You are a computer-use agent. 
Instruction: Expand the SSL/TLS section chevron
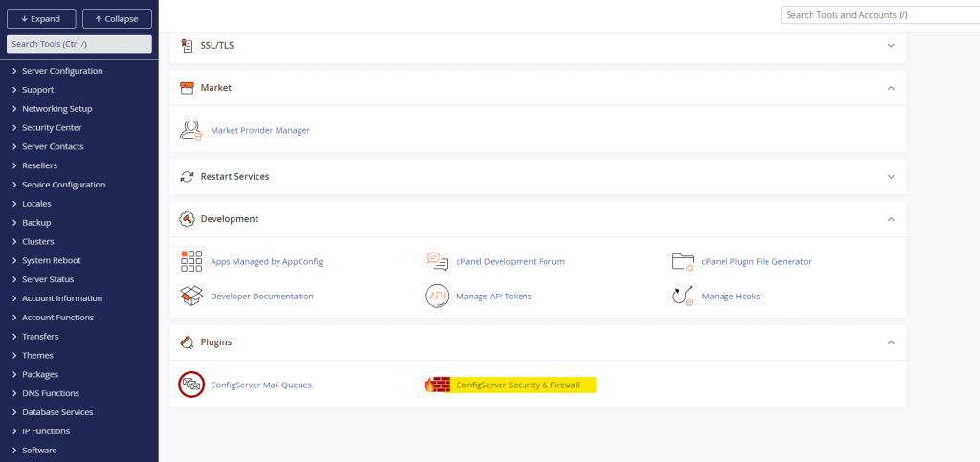pos(891,45)
